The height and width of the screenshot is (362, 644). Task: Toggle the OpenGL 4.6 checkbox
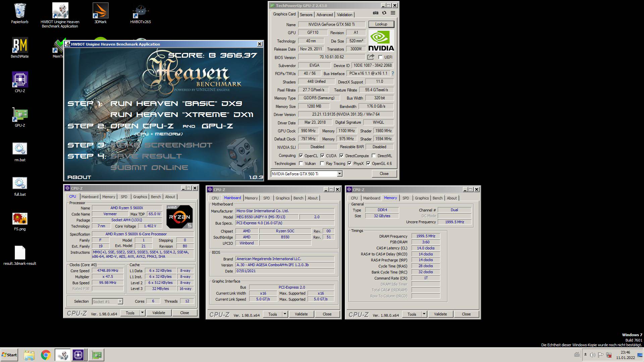click(368, 164)
